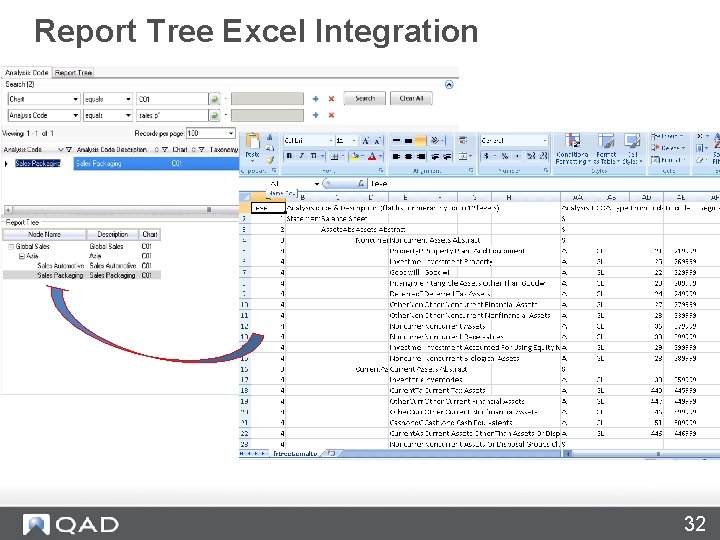Click the highlighted Bottom Align icon
720x540 pixels.
point(420,141)
